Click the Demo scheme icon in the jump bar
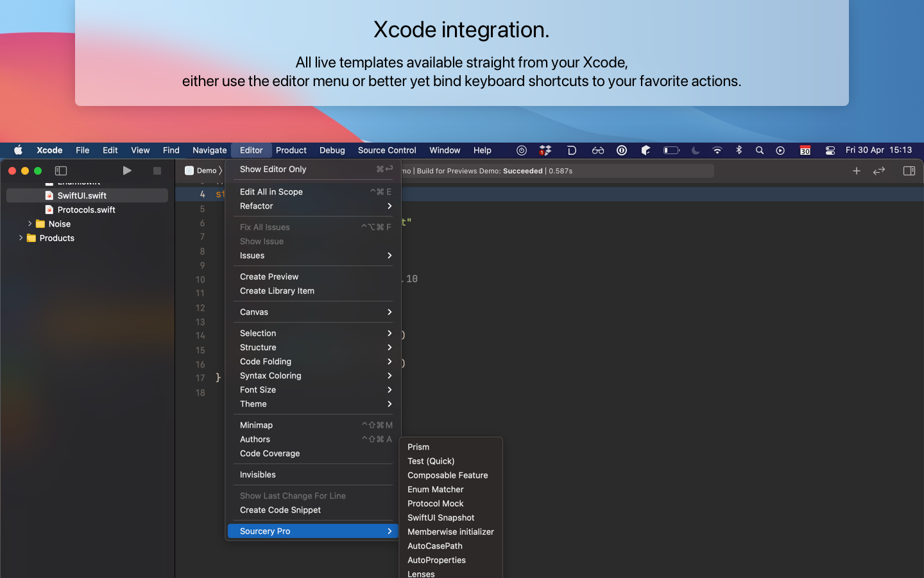The width and height of the screenshot is (924, 578). (189, 170)
